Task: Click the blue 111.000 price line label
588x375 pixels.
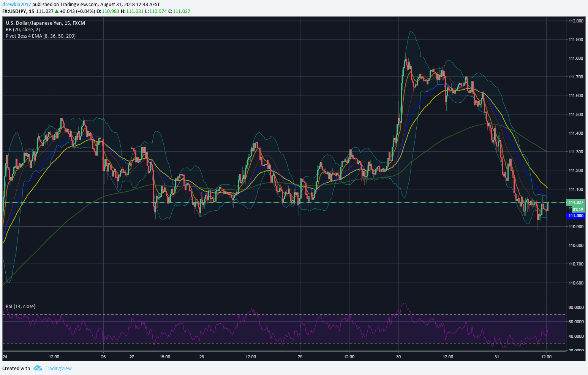Action: 575,216
